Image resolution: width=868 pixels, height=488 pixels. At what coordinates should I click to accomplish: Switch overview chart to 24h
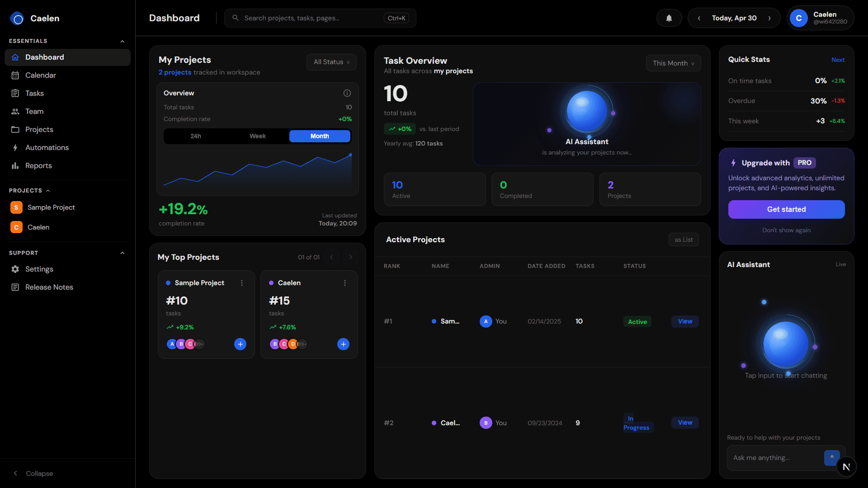196,136
